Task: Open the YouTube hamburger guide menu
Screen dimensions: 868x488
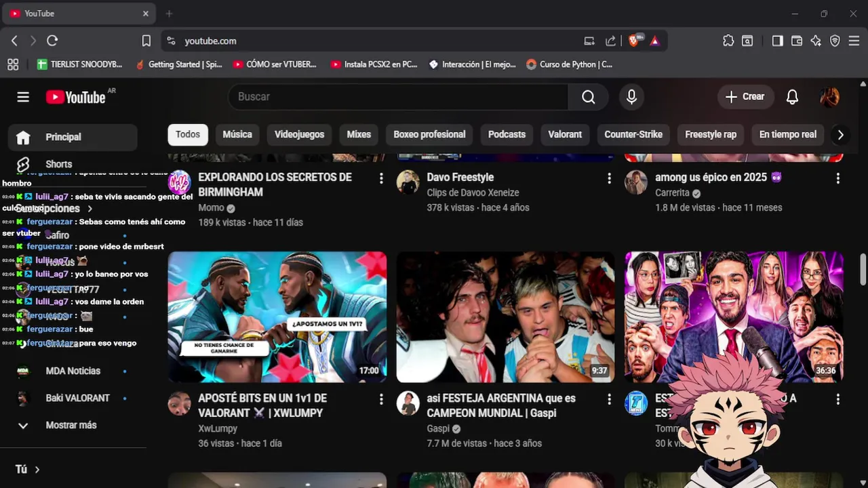Action: (23, 97)
